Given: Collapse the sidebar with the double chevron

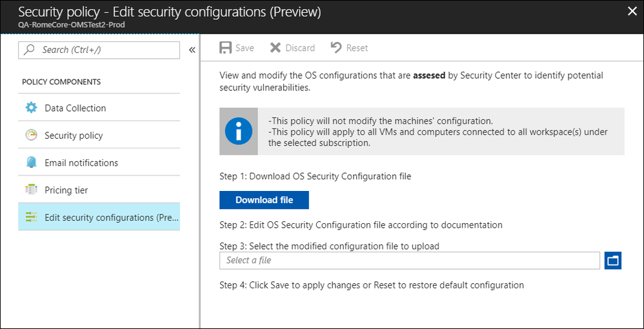Looking at the screenshot, I should pyautogui.click(x=192, y=50).
